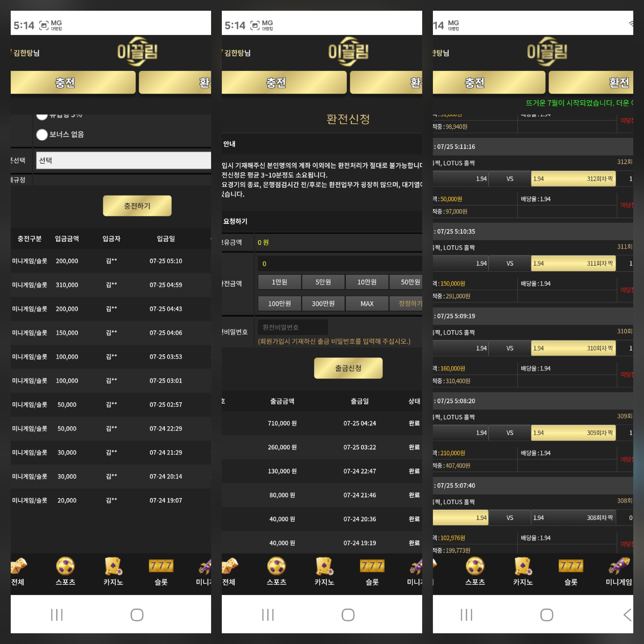Tap the 김한탕님 username in left screenshot
644x644 pixels.
(26, 53)
